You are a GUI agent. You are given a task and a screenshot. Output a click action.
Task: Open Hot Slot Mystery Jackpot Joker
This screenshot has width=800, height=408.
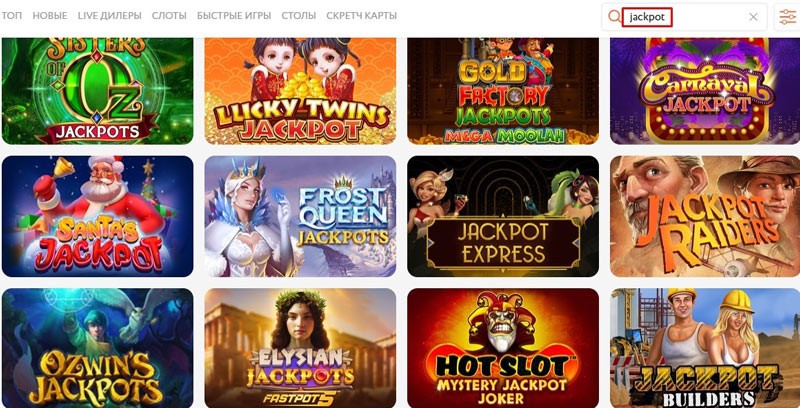[503, 348]
